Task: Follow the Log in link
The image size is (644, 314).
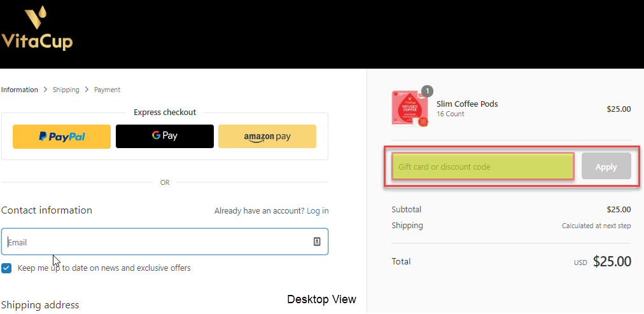Action: click(318, 210)
